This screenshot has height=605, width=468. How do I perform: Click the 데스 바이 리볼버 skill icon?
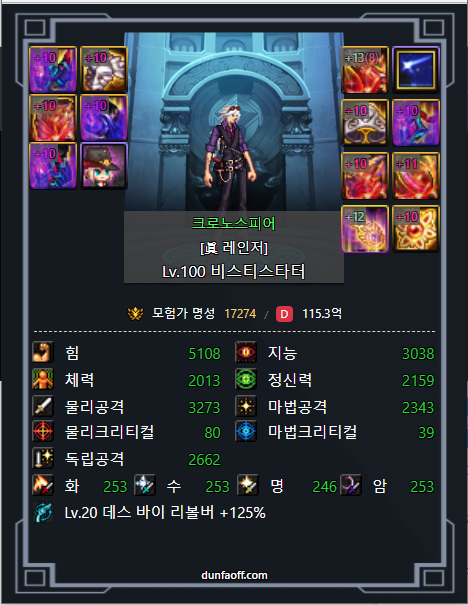pos(43,512)
